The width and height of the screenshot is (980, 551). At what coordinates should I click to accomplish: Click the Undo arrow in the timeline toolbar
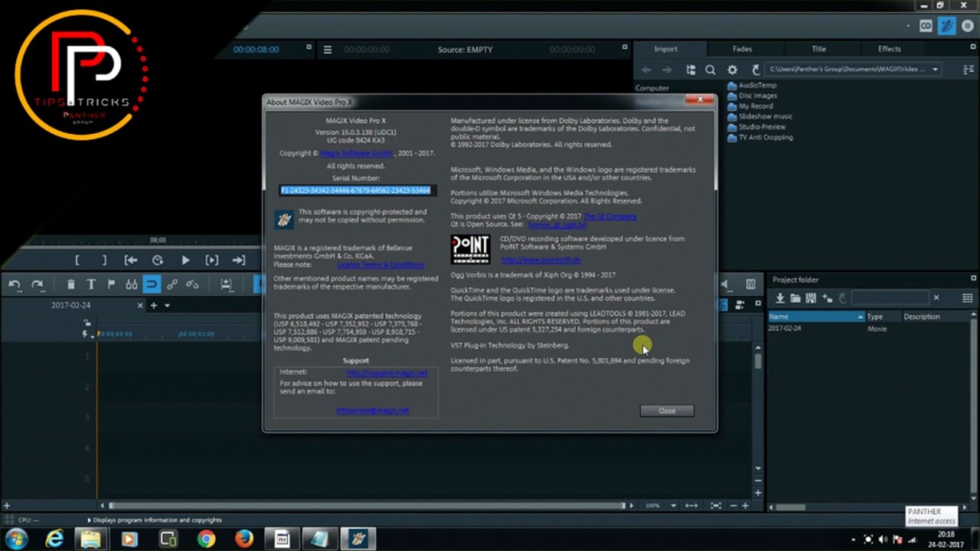[15, 285]
